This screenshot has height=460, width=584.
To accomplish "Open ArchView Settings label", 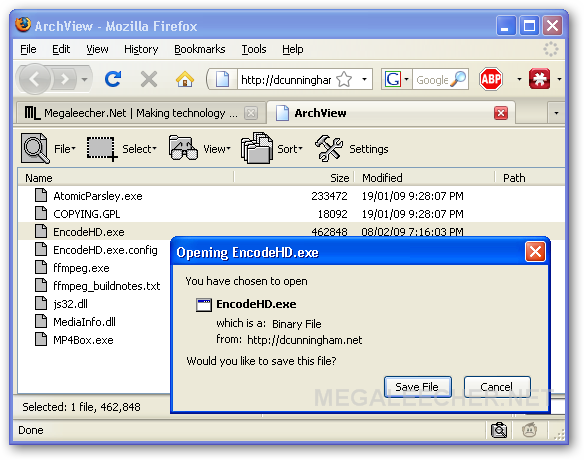I will [x=368, y=149].
